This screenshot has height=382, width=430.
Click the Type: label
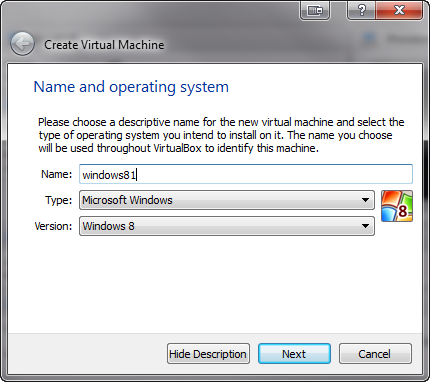tap(58, 200)
